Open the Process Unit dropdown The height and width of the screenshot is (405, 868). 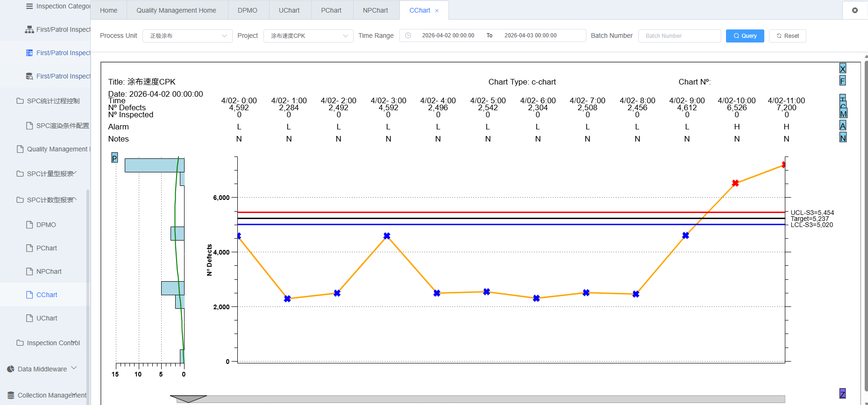tap(187, 36)
